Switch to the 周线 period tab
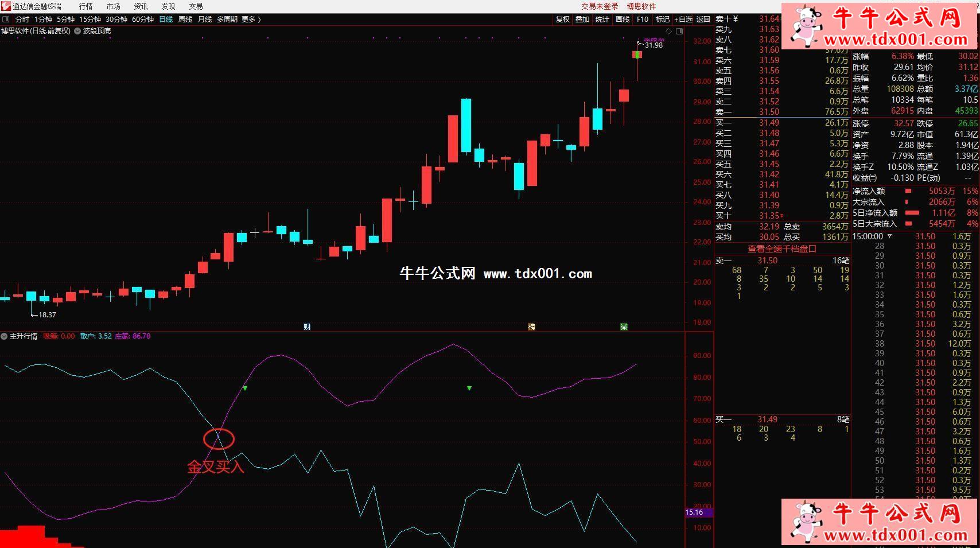 pos(185,20)
